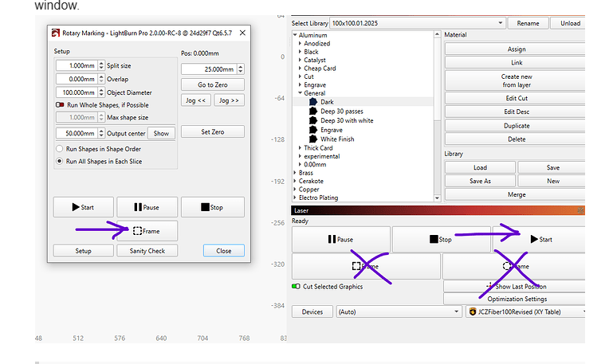Expand the Catalyst tree node

pyautogui.click(x=300, y=60)
